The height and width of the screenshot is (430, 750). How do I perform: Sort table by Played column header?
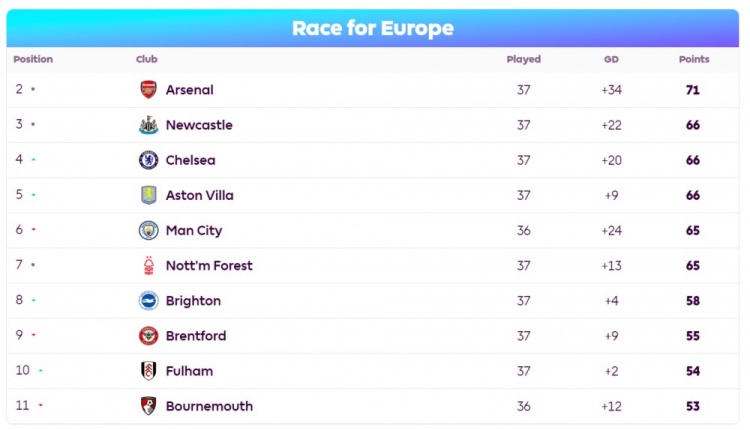point(523,60)
